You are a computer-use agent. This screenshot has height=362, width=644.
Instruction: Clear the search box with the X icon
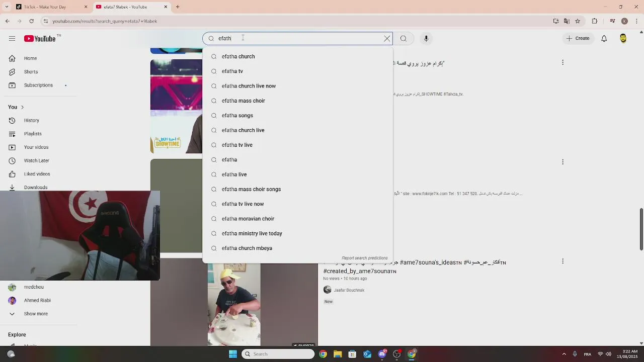coord(387,39)
